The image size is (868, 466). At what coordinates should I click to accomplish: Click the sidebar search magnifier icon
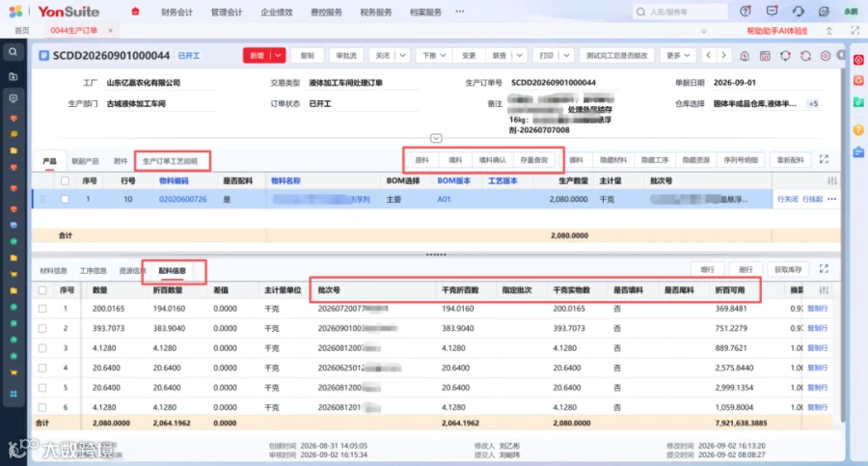coord(13,52)
